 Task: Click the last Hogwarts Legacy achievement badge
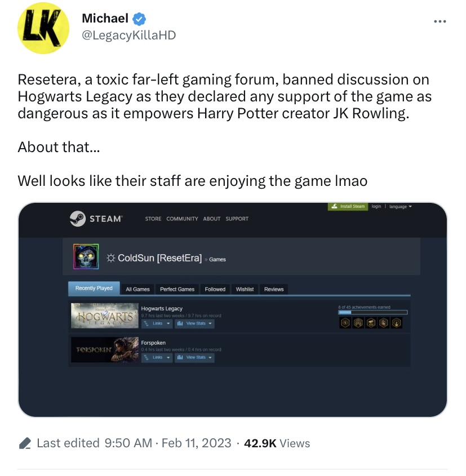pyautogui.click(x=397, y=323)
